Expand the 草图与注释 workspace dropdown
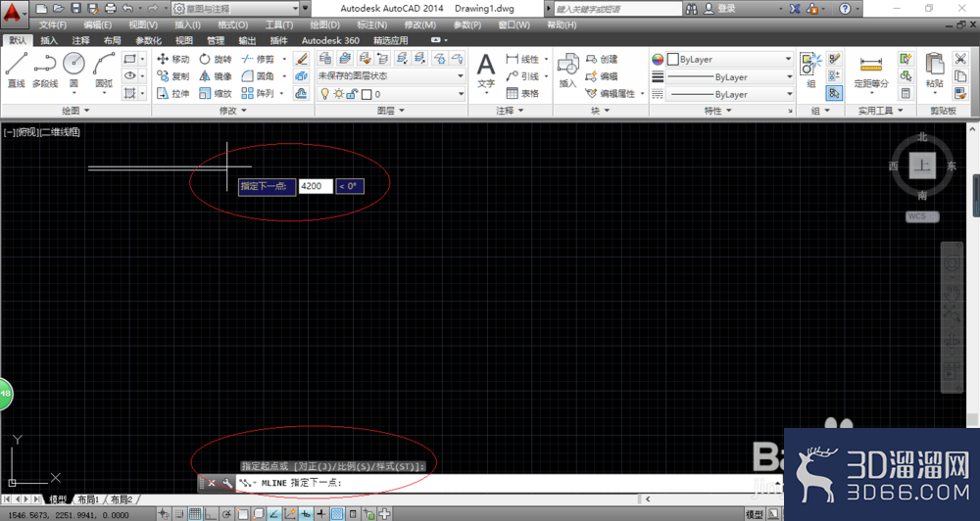Image resolution: width=980 pixels, height=521 pixels. coord(235,9)
